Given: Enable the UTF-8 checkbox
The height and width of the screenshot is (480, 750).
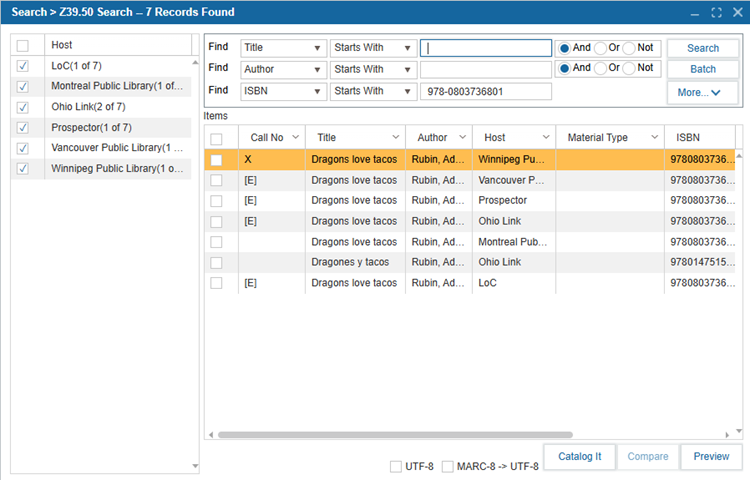Looking at the screenshot, I should coord(397,466).
